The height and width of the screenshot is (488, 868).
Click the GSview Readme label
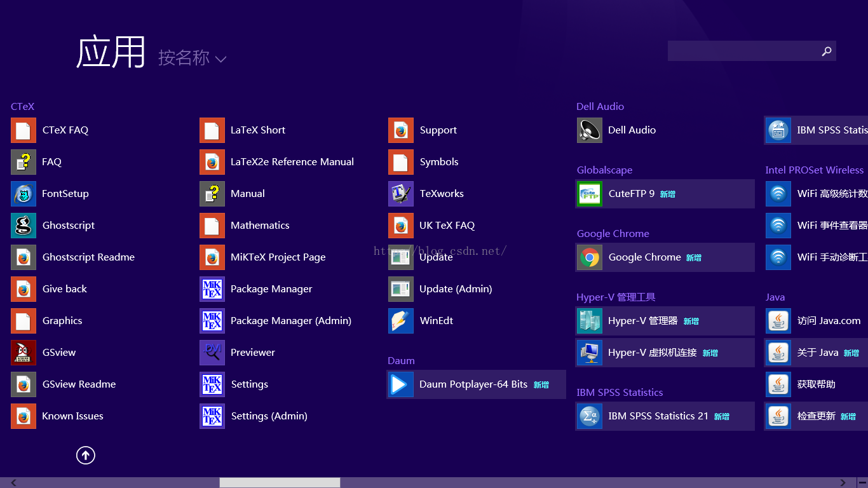[x=79, y=384]
